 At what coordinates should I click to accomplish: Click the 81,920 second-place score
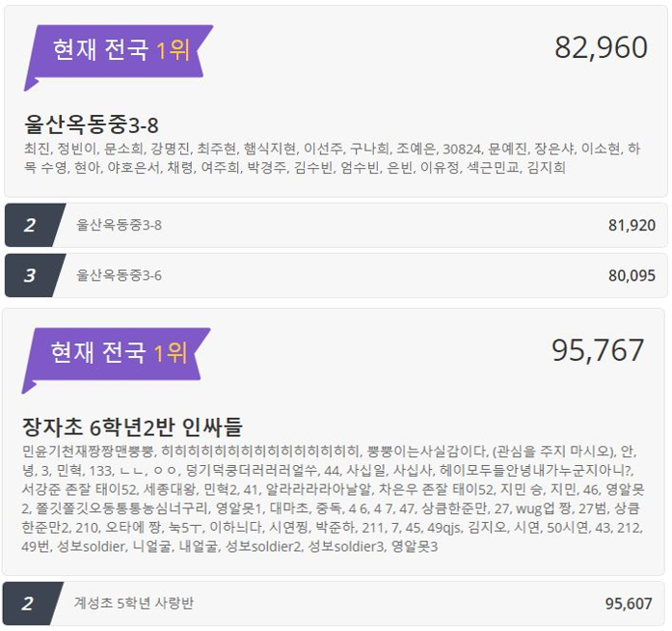pyautogui.click(x=632, y=225)
